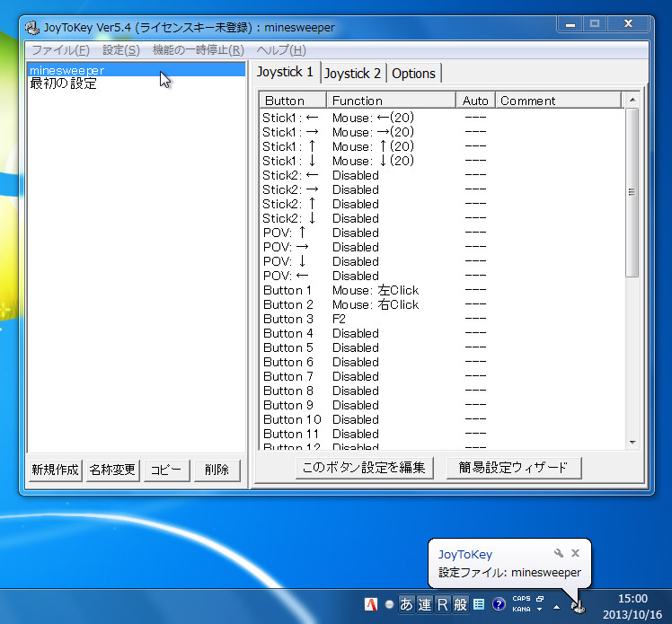
Task: Select the POV ↑ row
Action: [442, 233]
